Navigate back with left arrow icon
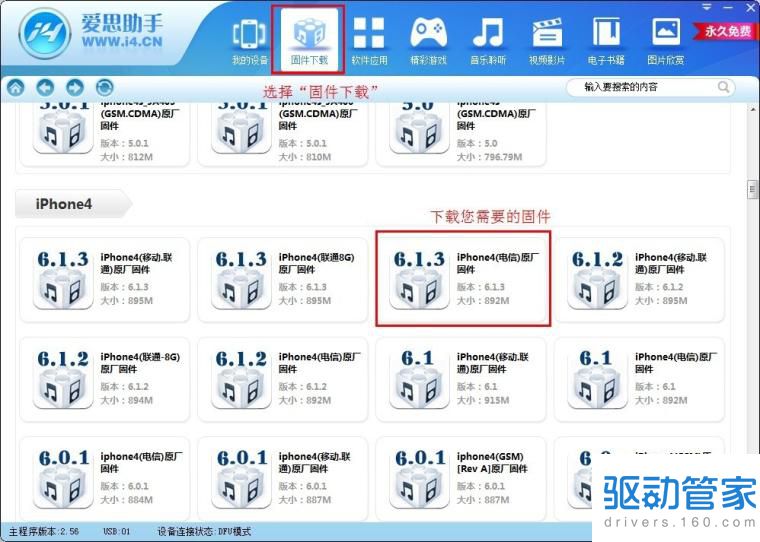This screenshot has width=760, height=542. (x=46, y=88)
